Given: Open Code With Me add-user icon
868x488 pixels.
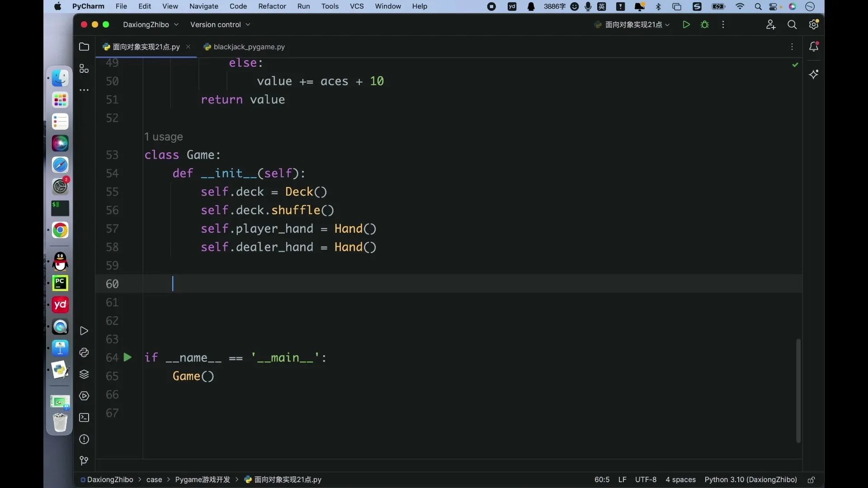Looking at the screenshot, I should tap(771, 24).
